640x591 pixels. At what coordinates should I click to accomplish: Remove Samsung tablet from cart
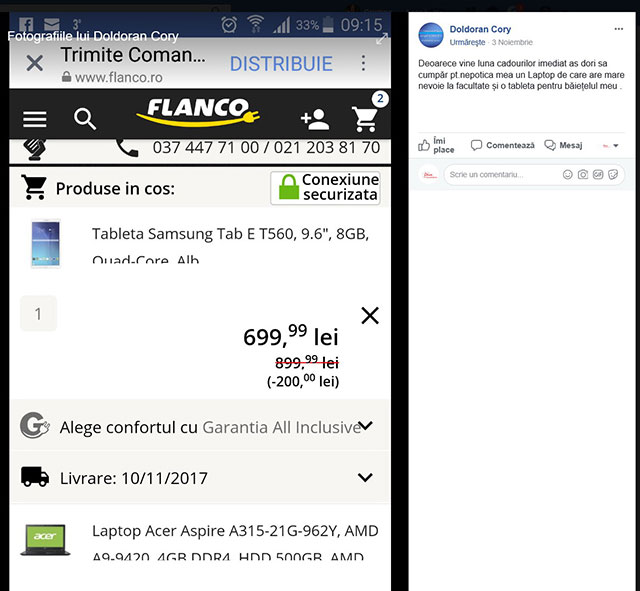tap(370, 315)
